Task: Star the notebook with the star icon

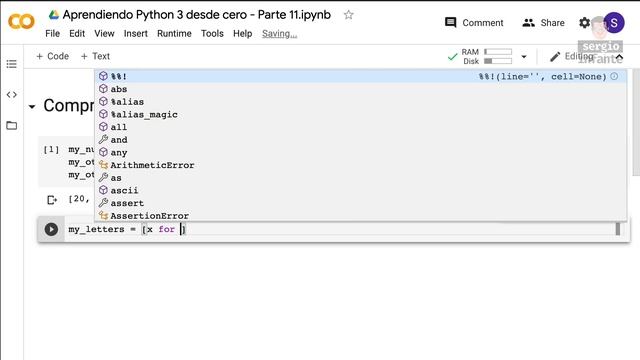Action: (x=348, y=15)
